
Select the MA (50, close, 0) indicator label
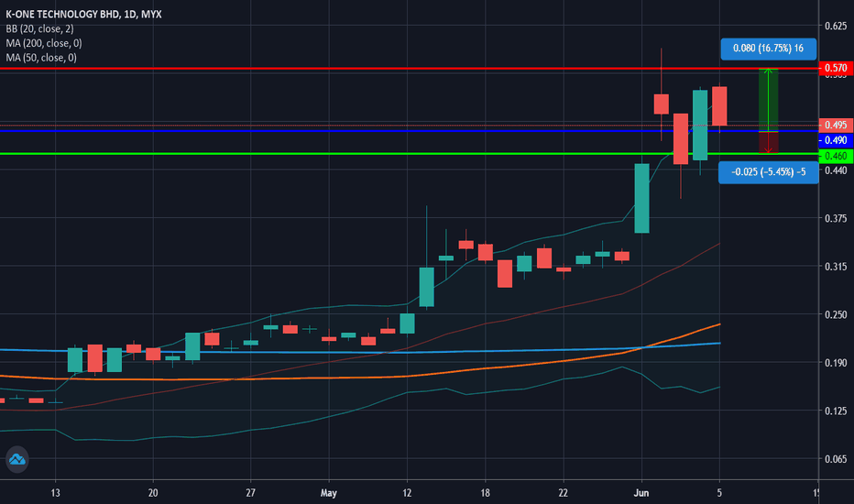41,57
